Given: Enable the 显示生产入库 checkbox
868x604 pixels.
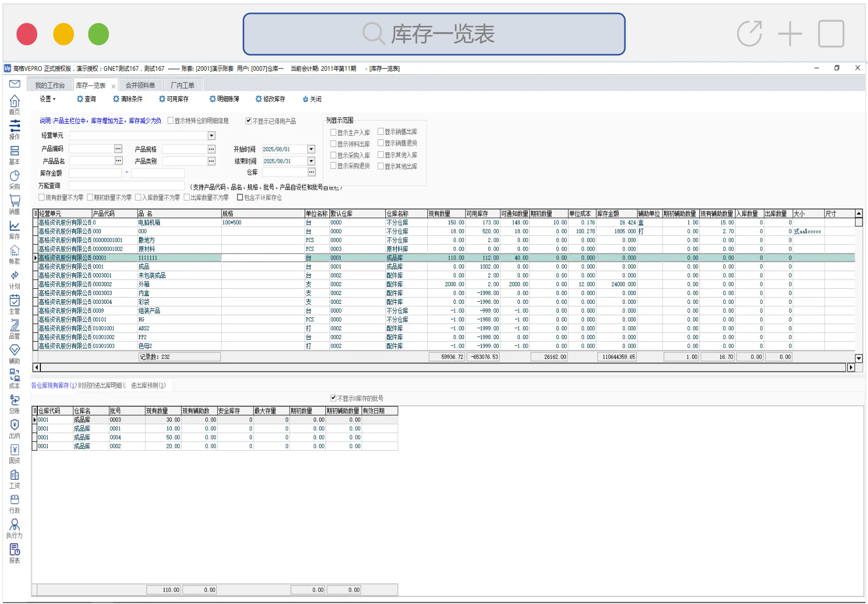Looking at the screenshot, I should (334, 132).
